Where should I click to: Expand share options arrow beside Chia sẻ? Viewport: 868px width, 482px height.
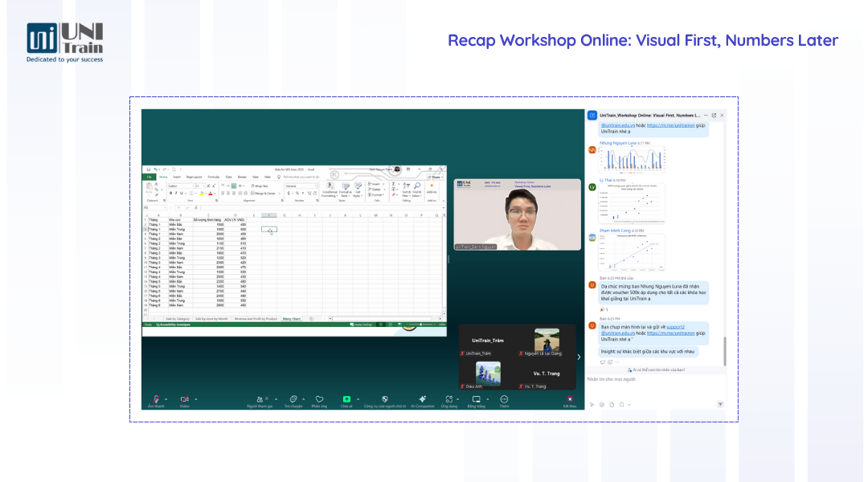tap(358, 399)
